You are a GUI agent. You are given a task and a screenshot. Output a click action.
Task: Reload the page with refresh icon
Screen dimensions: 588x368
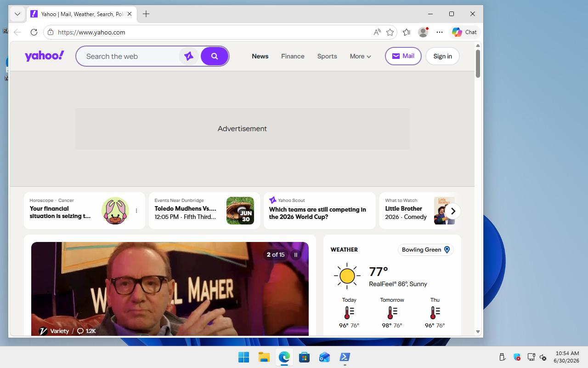34,32
